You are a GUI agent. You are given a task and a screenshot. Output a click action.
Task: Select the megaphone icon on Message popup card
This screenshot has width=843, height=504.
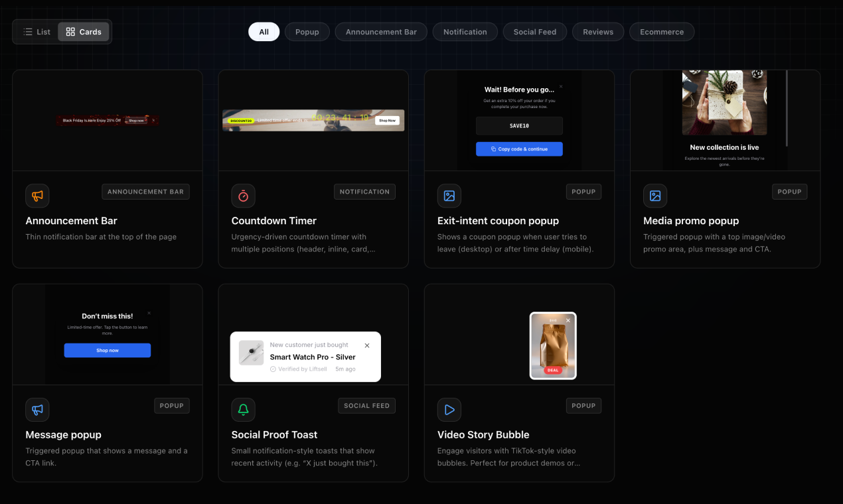tap(37, 410)
